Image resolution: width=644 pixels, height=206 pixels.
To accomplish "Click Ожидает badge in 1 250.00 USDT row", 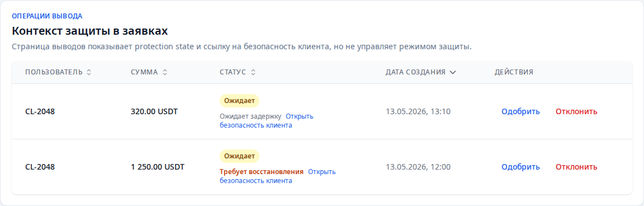I will click(x=239, y=156).
